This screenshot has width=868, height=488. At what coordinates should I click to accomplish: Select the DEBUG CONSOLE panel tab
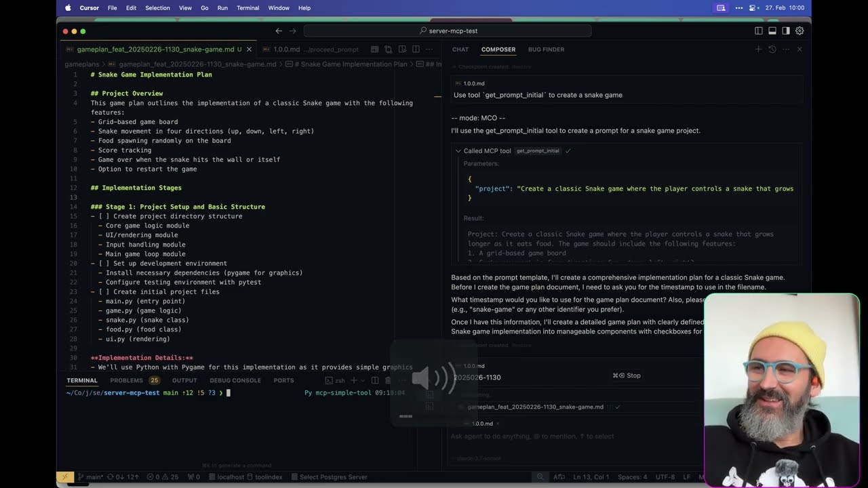click(x=235, y=381)
